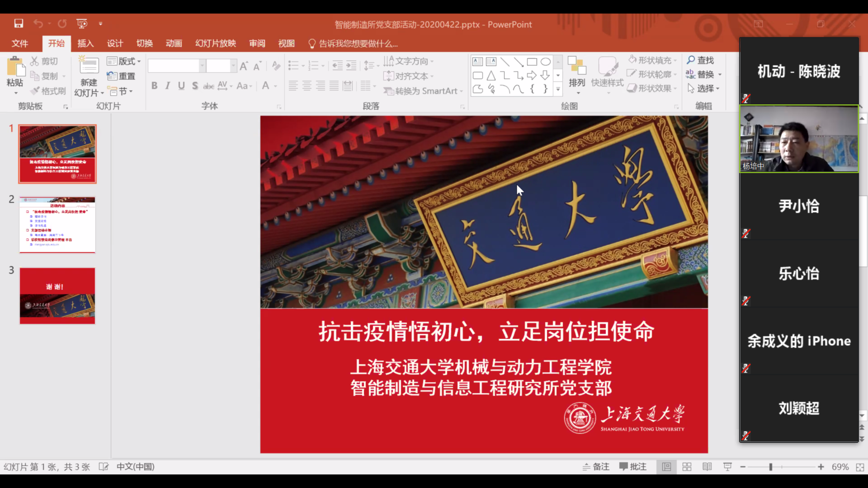This screenshot has height=488, width=868.
Task: Click the zoom slider handle
Action: click(x=770, y=467)
